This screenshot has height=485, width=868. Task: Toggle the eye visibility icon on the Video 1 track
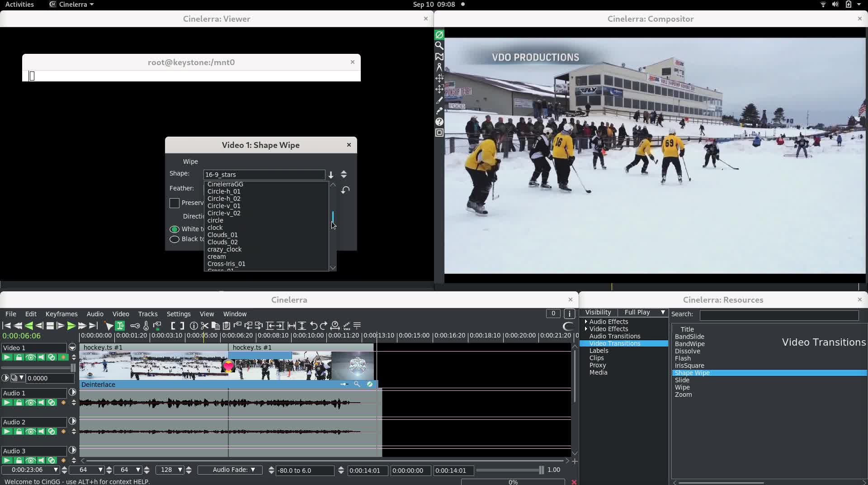pos(30,357)
